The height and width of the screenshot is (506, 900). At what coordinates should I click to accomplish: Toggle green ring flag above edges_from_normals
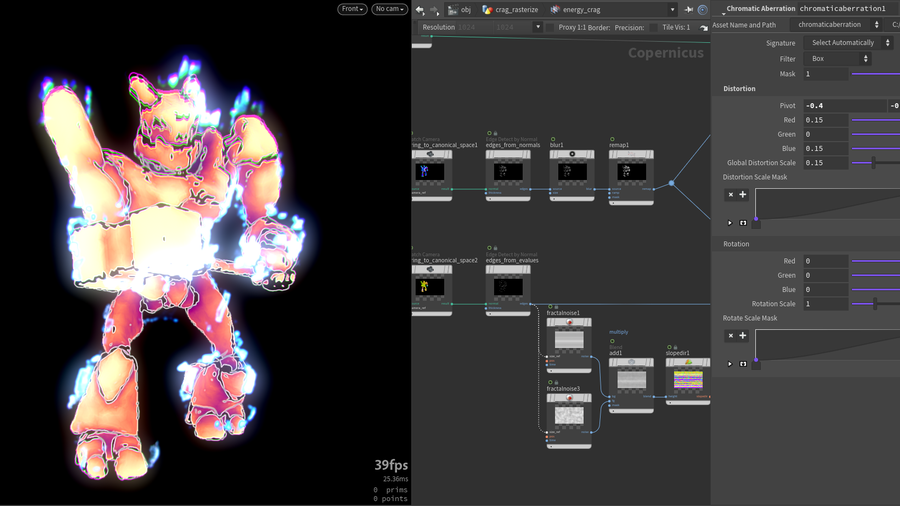pos(489,133)
